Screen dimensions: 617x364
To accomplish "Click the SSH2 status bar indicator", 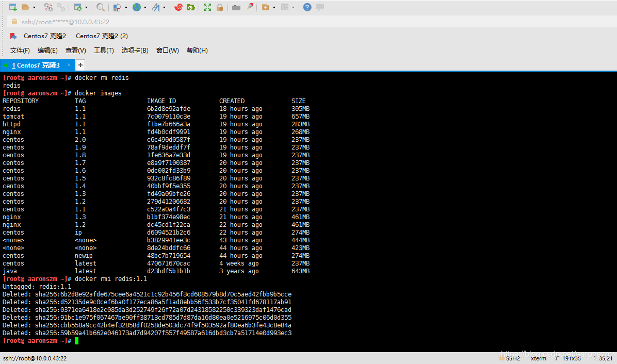I will (510, 358).
